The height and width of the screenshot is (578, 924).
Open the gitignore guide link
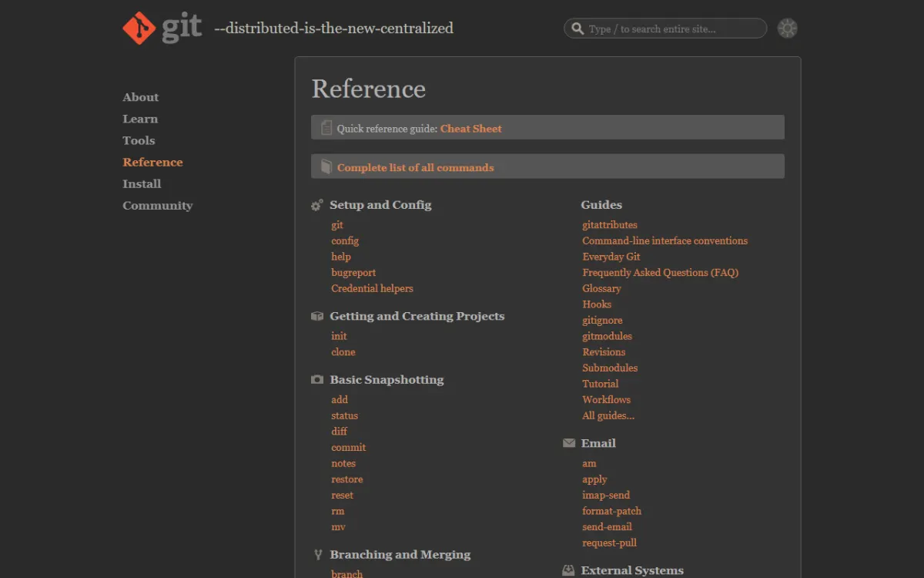pos(602,320)
